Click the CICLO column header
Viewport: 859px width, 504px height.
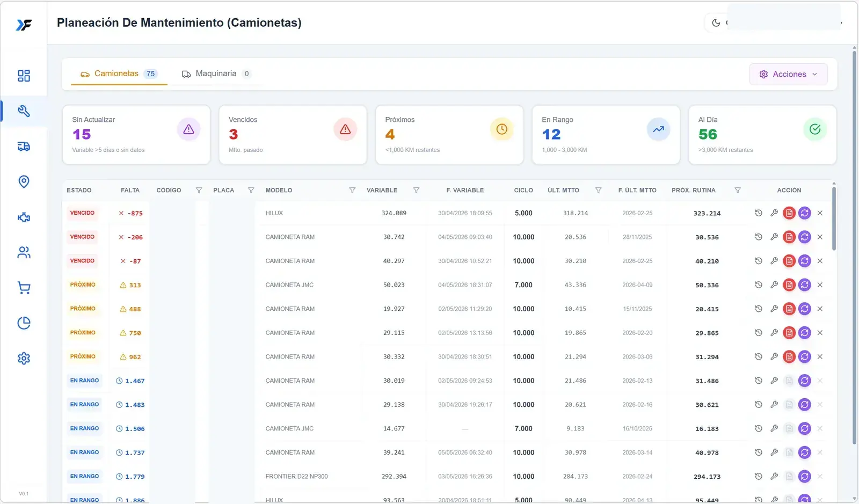[x=523, y=191]
